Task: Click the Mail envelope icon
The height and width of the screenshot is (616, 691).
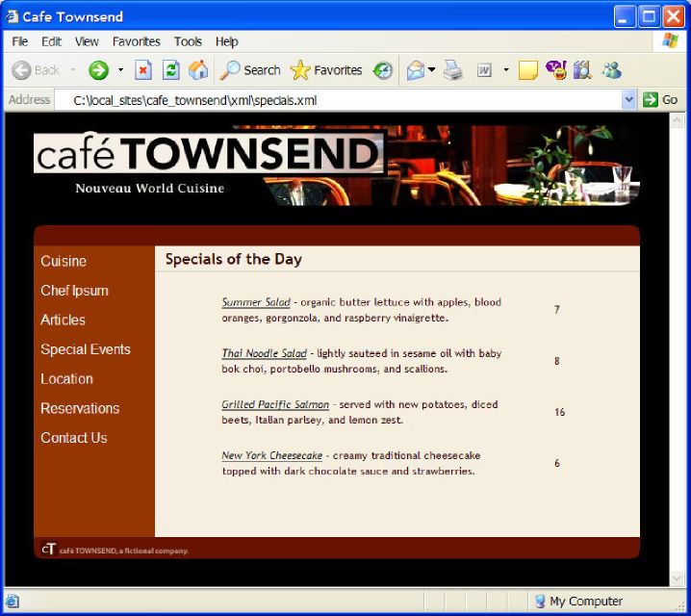Action: [415, 70]
